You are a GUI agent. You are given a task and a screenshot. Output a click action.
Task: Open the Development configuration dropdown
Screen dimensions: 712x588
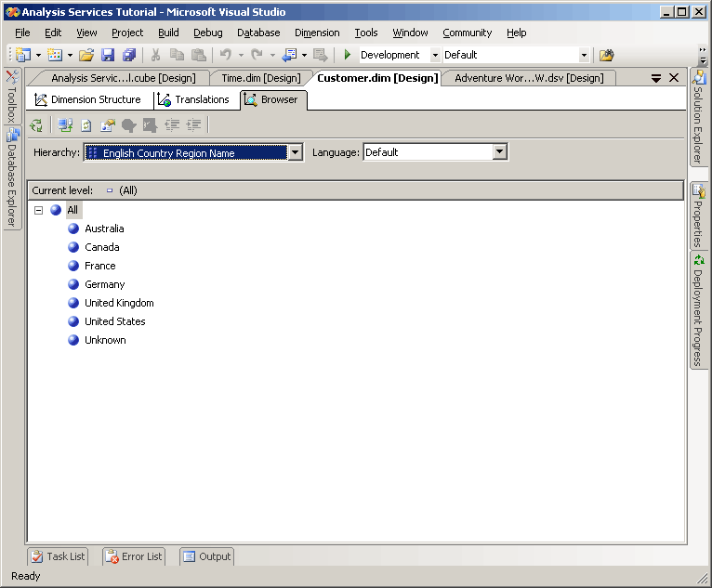tap(435, 55)
